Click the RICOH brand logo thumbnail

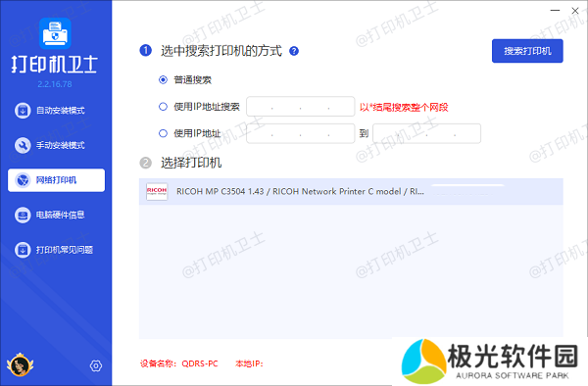pos(157,191)
